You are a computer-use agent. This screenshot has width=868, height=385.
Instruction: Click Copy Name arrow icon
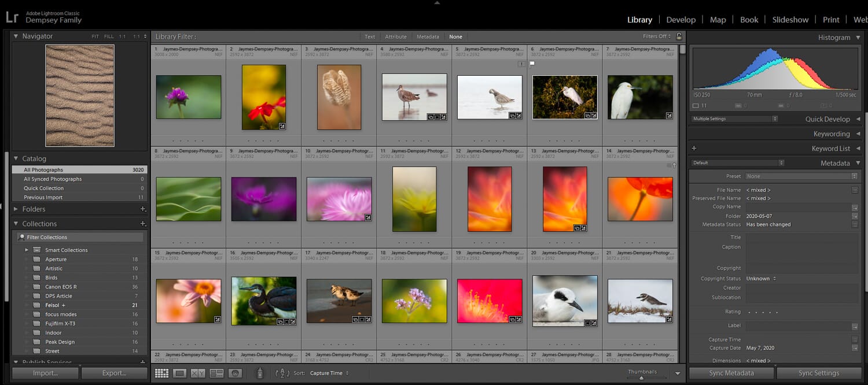click(854, 207)
